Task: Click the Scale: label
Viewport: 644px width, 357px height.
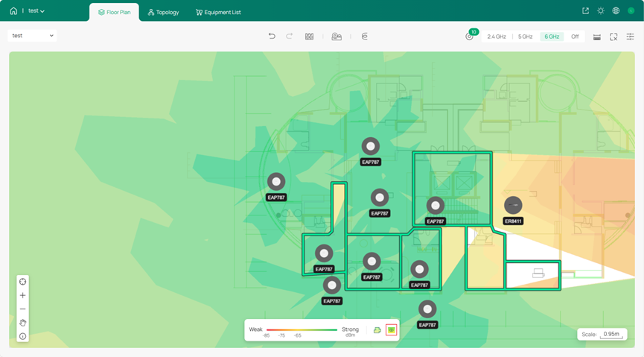Action: [x=589, y=335]
